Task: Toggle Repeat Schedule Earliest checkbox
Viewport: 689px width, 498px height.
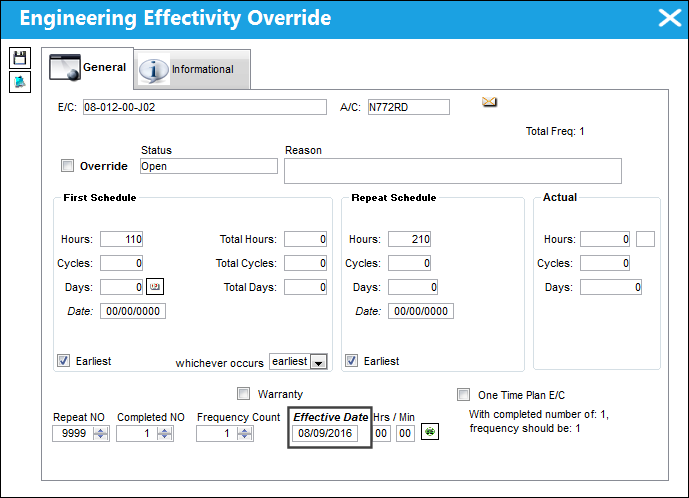Action: [x=351, y=361]
